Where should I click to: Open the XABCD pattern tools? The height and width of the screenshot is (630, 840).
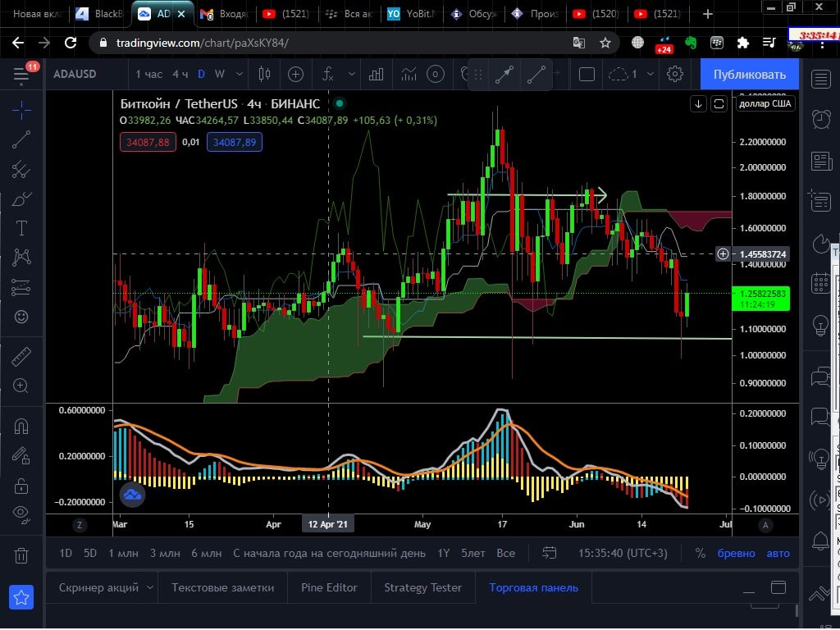[x=21, y=258]
